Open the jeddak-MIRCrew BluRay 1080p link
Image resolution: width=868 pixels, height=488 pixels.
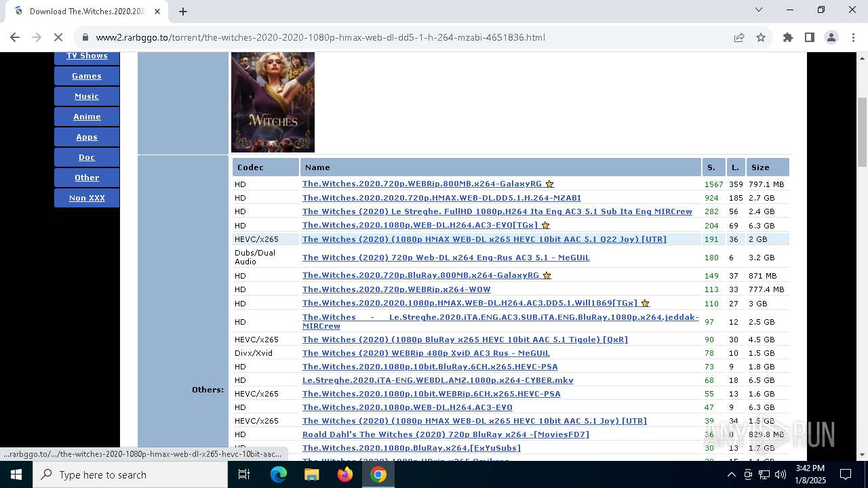[x=500, y=321]
